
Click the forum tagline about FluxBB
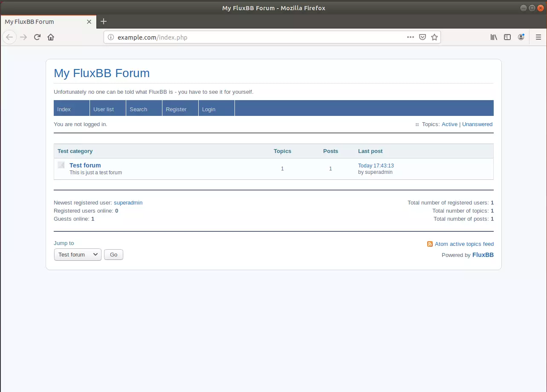tap(153, 92)
